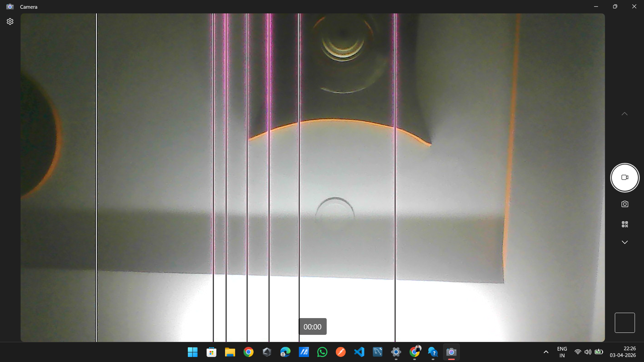
Task: Show hidden system tray icons
Action: (546, 352)
